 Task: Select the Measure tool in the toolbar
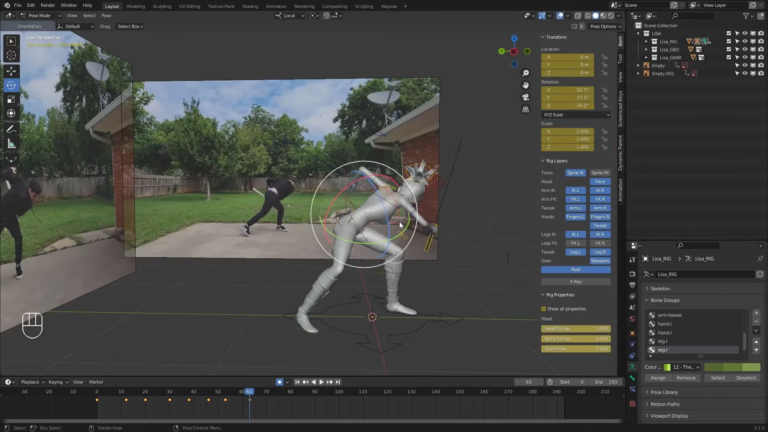(x=11, y=144)
